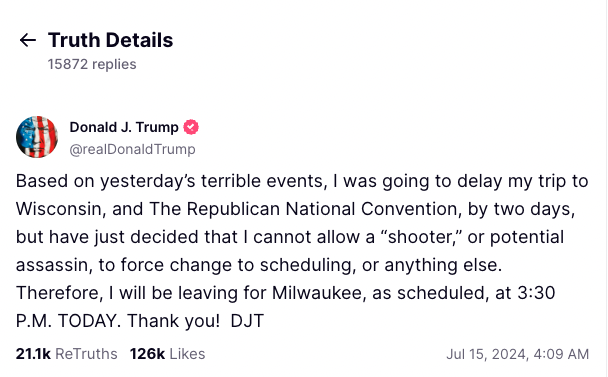
Task: Open the ReTruths label list
Action: coord(86,354)
